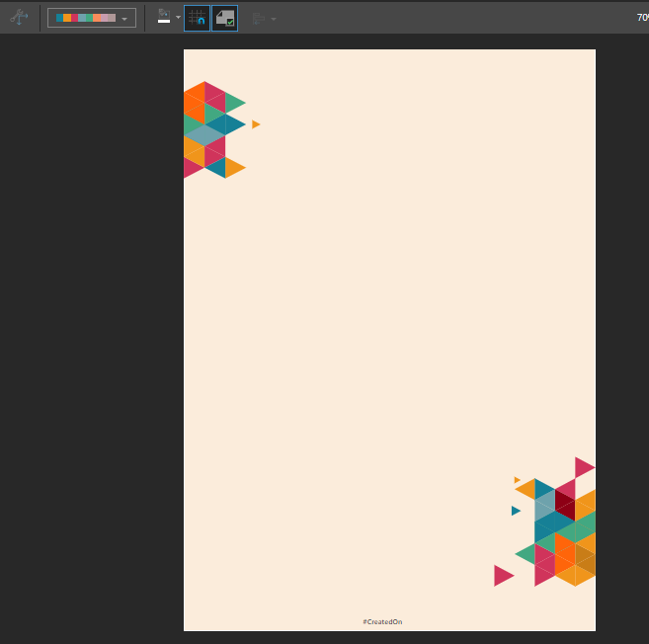Select the small orange triangle beside top-left cluster
The image size is (649, 644).
[255, 124]
